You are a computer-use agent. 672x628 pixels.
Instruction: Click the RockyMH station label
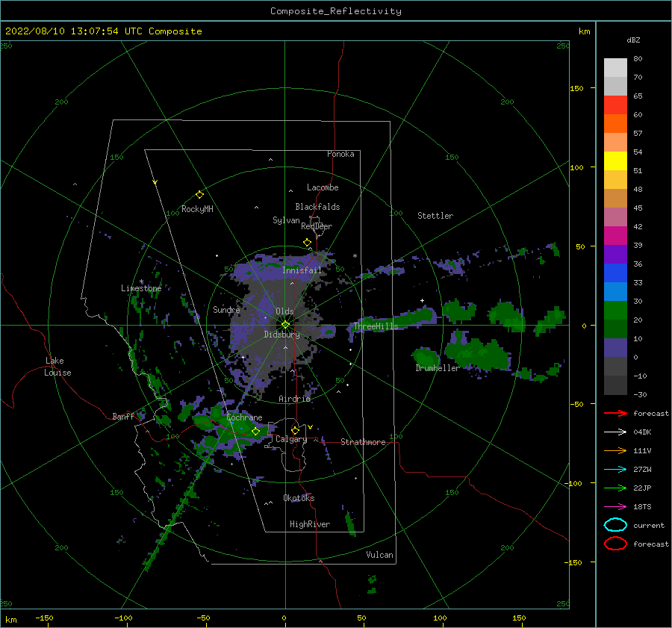197,209
